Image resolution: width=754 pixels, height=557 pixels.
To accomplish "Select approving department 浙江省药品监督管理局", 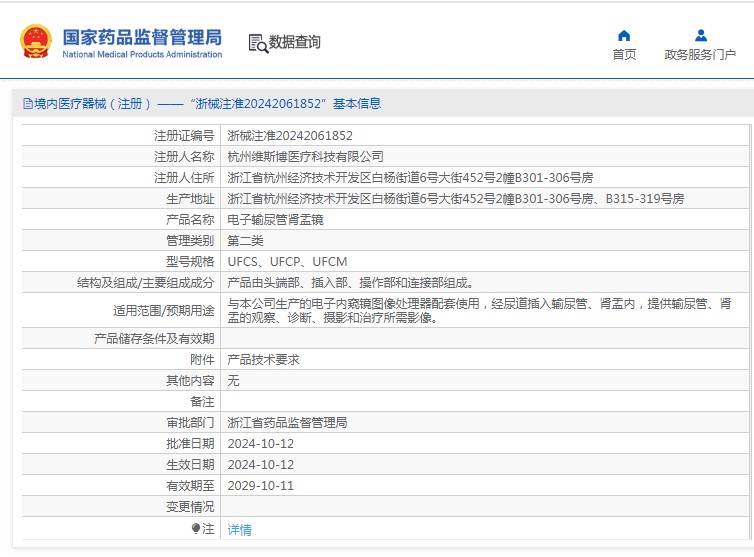I will 287,422.
